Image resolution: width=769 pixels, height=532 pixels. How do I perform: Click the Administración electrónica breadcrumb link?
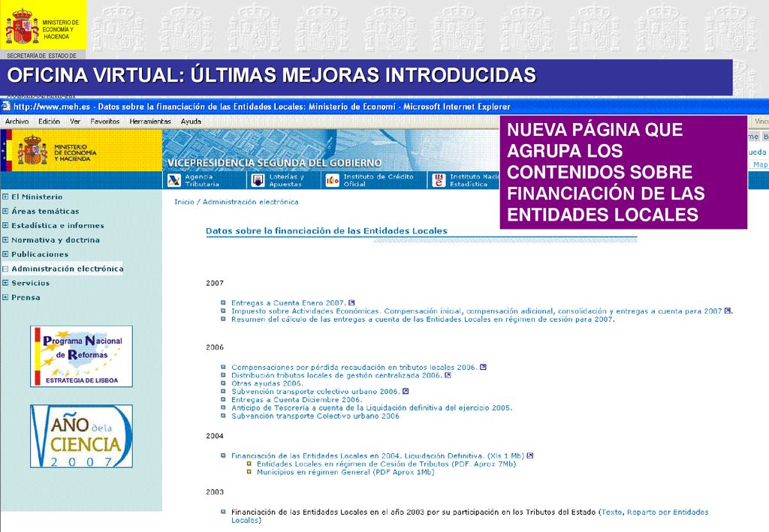(251, 202)
